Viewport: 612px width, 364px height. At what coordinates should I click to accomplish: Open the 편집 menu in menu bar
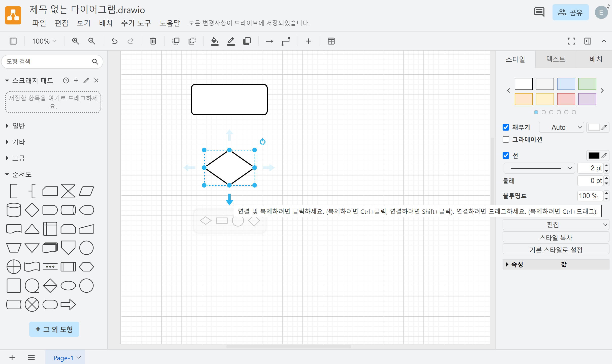click(62, 23)
